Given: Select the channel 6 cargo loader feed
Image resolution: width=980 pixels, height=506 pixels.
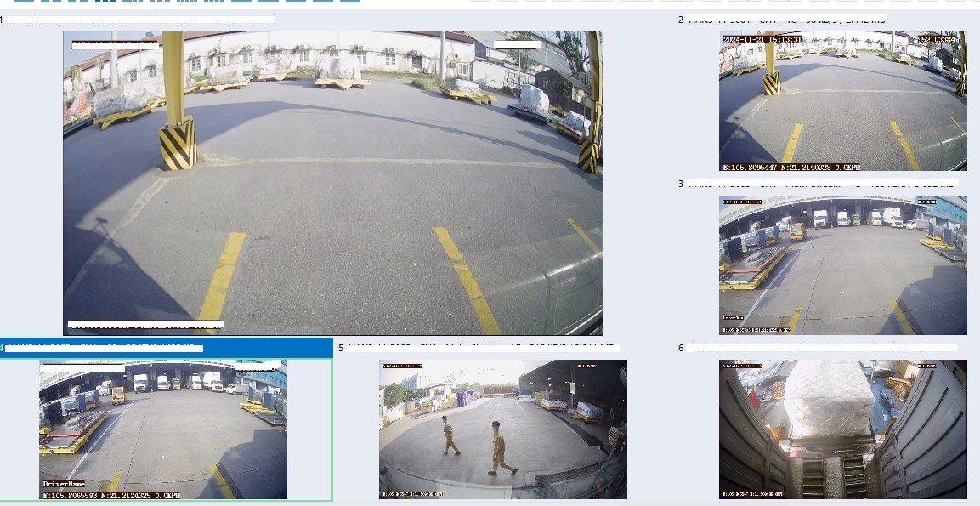Looking at the screenshot, I should [x=842, y=429].
